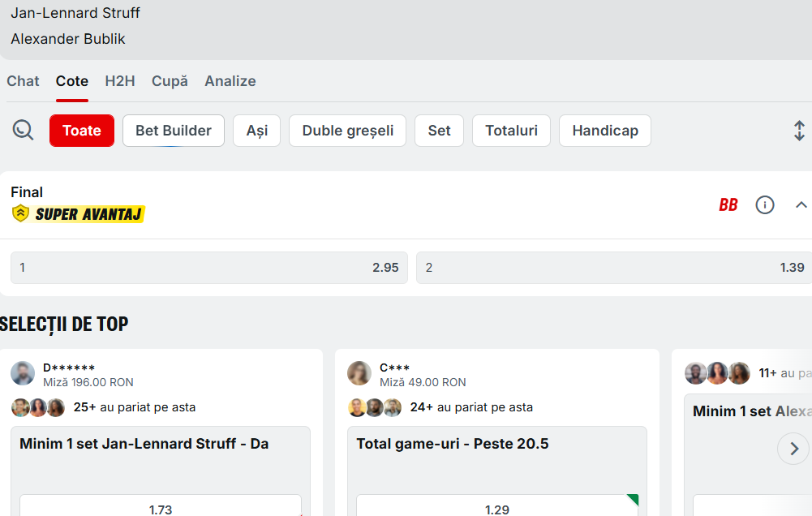Open the H2H tab
The image size is (812, 516).
pyautogui.click(x=119, y=81)
